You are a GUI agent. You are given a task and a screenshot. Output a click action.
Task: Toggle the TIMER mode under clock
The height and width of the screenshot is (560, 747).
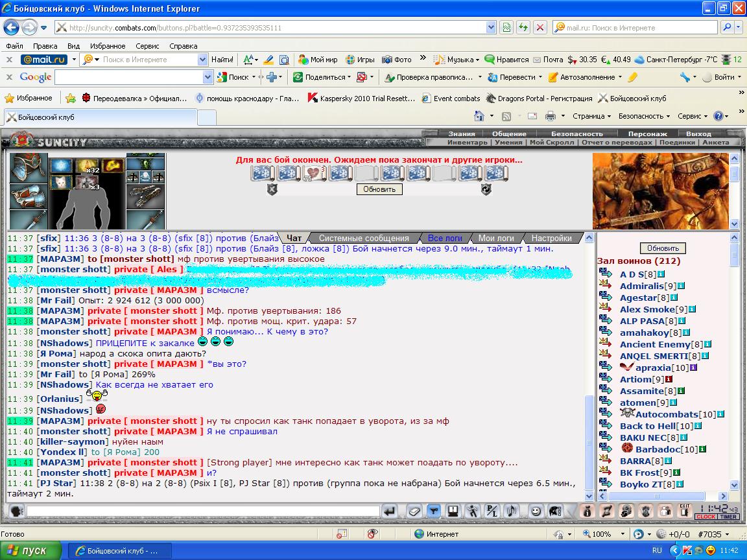(x=728, y=517)
